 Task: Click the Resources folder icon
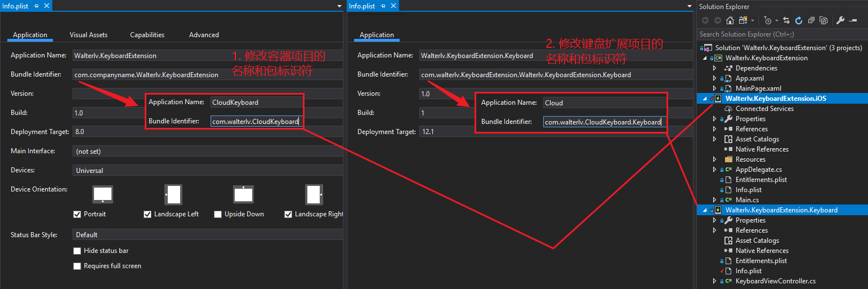[x=728, y=159]
